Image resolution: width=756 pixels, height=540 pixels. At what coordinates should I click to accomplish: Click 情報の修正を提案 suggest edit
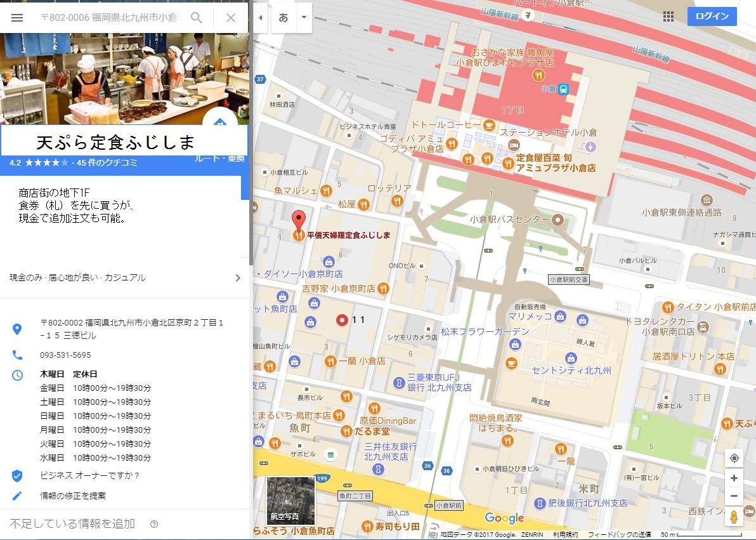click(x=73, y=496)
